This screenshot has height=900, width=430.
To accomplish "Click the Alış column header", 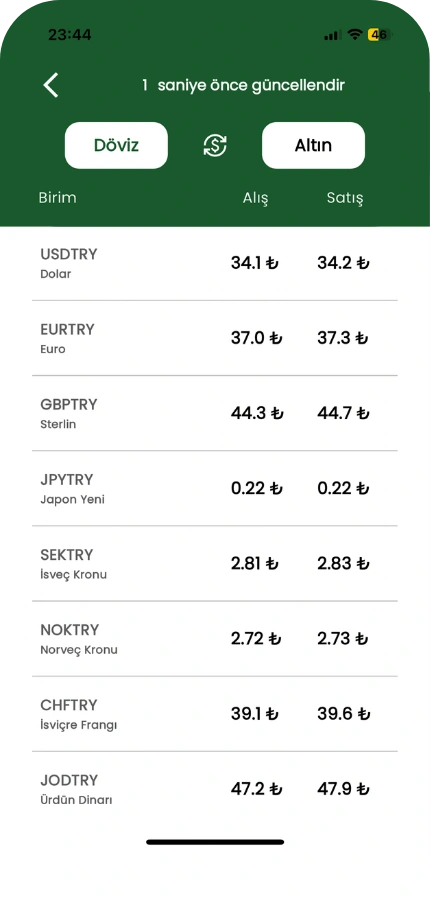I will coord(255,198).
